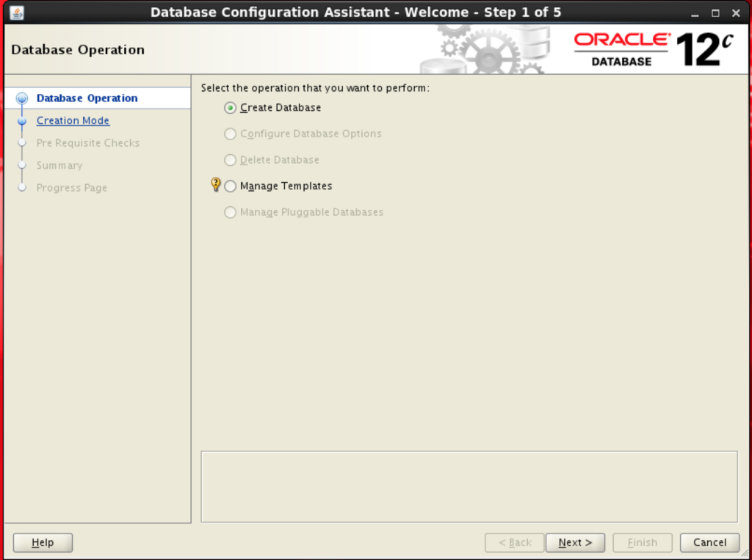Choose the Configure Database Options radio button

click(230, 134)
